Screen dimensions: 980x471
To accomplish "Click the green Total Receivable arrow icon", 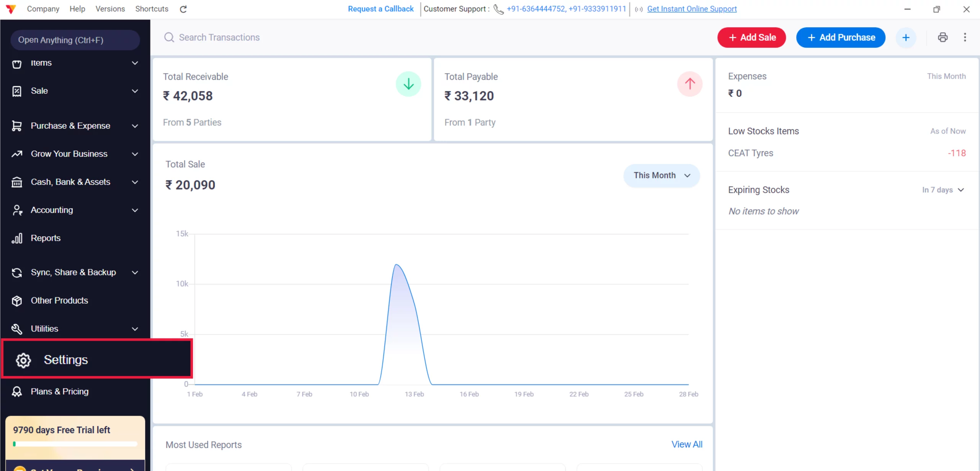I will point(408,84).
